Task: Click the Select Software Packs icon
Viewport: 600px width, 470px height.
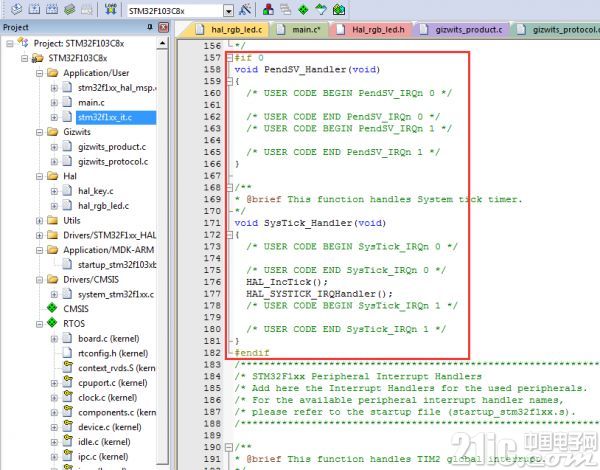Action: click(x=321, y=9)
